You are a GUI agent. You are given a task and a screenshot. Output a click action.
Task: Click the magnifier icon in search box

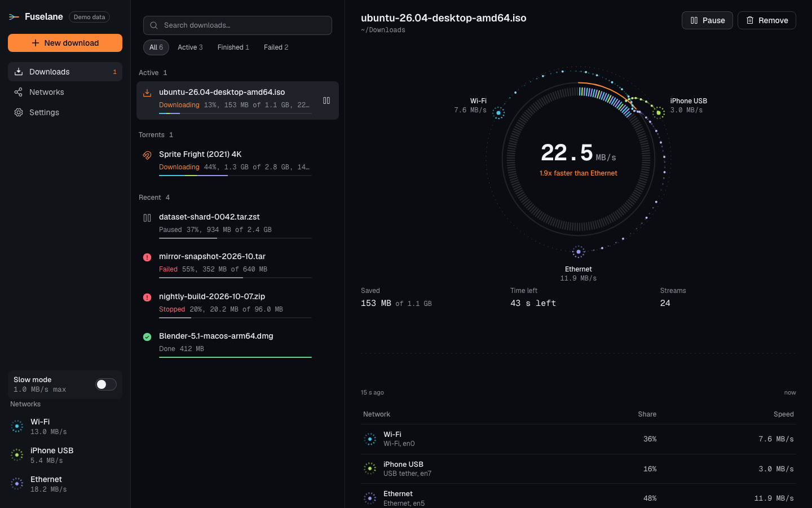(x=154, y=25)
